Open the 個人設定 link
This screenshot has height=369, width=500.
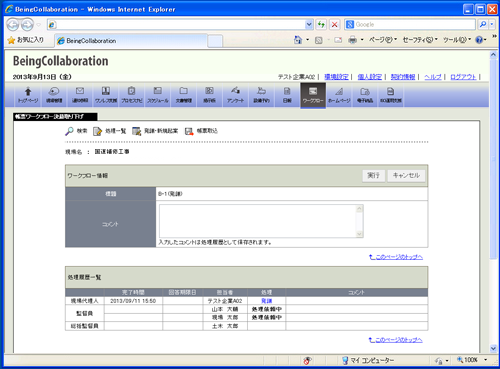(x=370, y=77)
